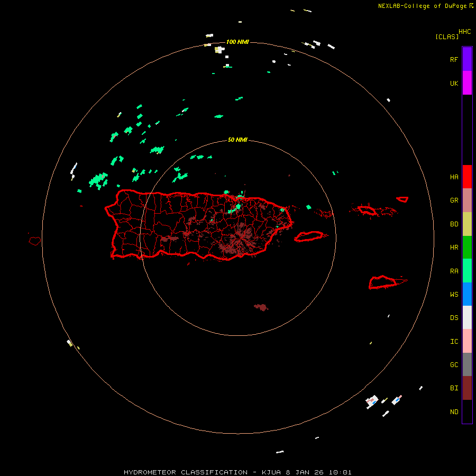Click the Mona island outline at far west
Screen dimensions: 476x476
[35, 241]
